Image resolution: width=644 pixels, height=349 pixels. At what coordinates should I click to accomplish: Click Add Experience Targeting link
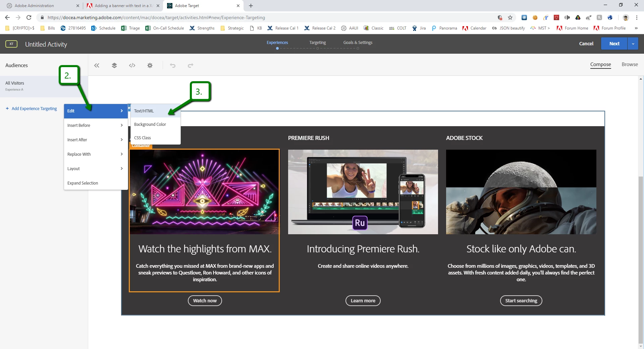(31, 109)
